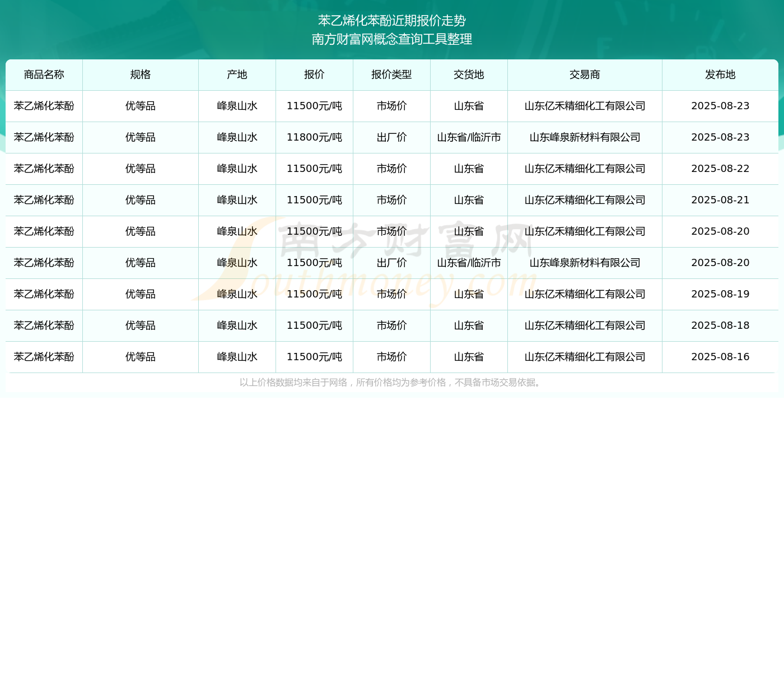Click 市场价 in the 2025-08-16 row
The height and width of the screenshot is (675, 784).
coord(391,357)
